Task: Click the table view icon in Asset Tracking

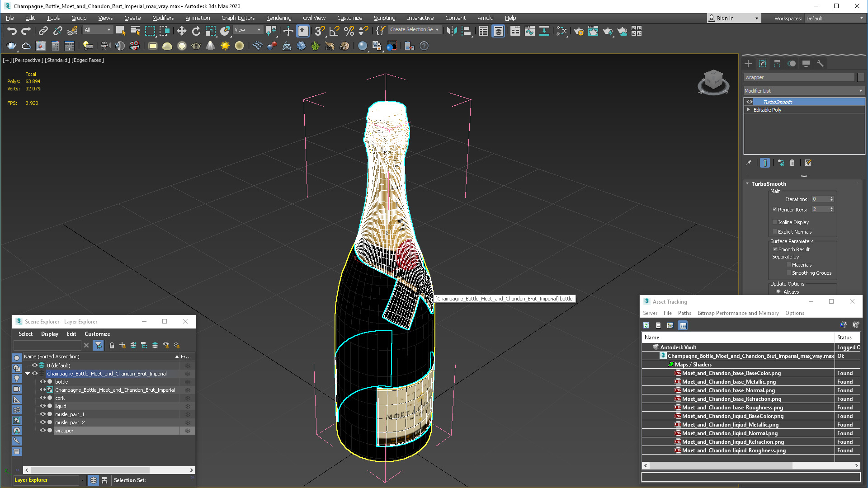Action: [683, 325]
